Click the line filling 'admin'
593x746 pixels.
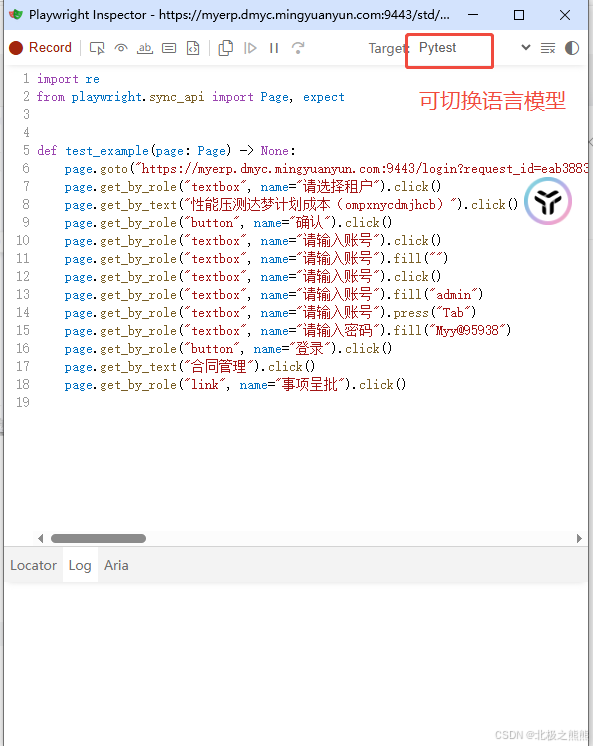coord(274,294)
